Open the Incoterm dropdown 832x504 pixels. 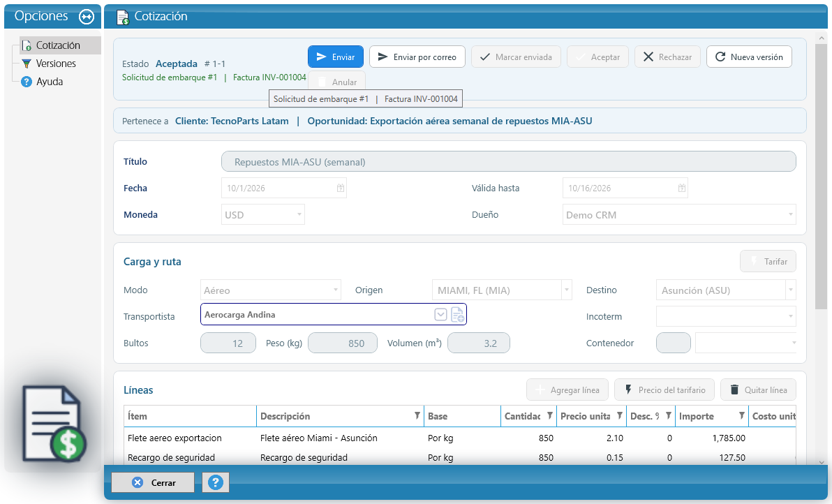[x=726, y=317]
